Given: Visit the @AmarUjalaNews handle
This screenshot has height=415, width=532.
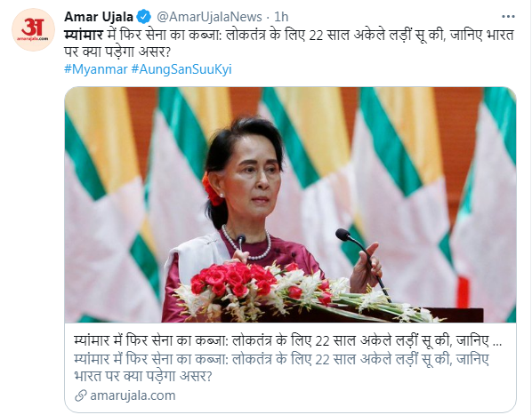Looking at the screenshot, I should click(209, 17).
